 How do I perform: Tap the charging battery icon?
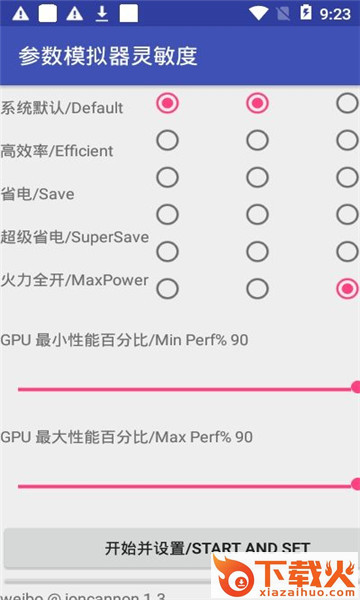[306, 13]
